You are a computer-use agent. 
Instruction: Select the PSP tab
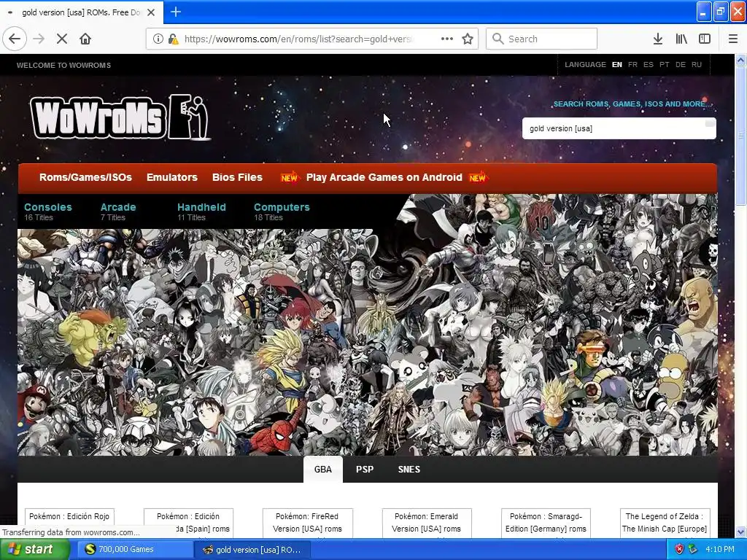365,469
